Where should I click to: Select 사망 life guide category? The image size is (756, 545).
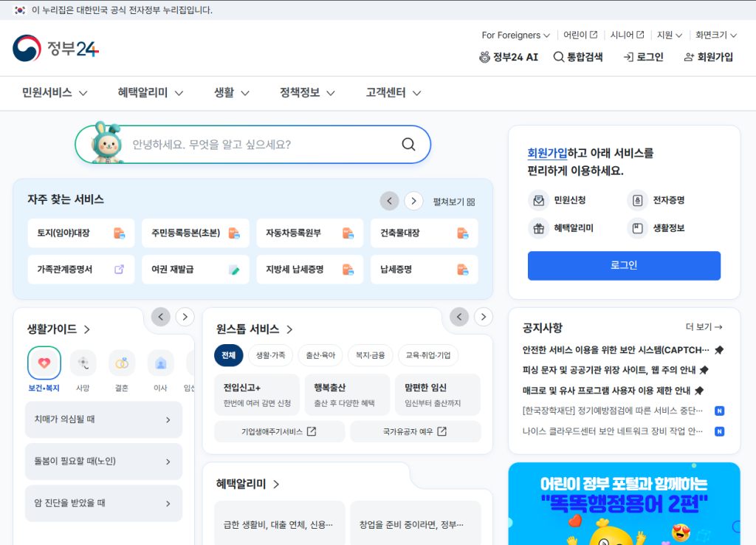(x=83, y=371)
